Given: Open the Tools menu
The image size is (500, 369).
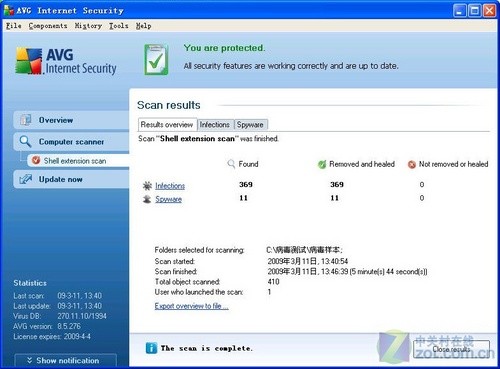Looking at the screenshot, I should point(119,26).
